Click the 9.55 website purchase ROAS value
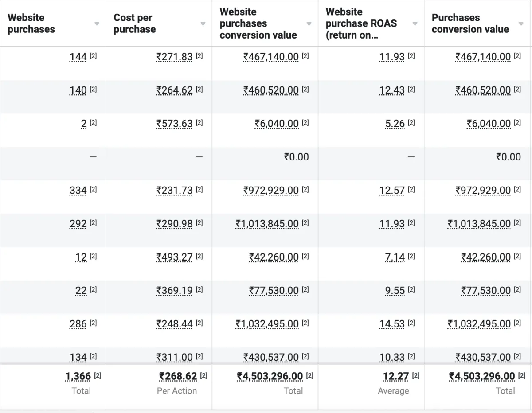 [395, 291]
